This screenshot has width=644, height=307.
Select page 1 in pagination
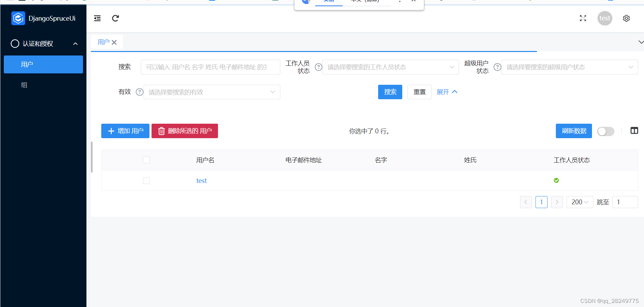(541, 202)
